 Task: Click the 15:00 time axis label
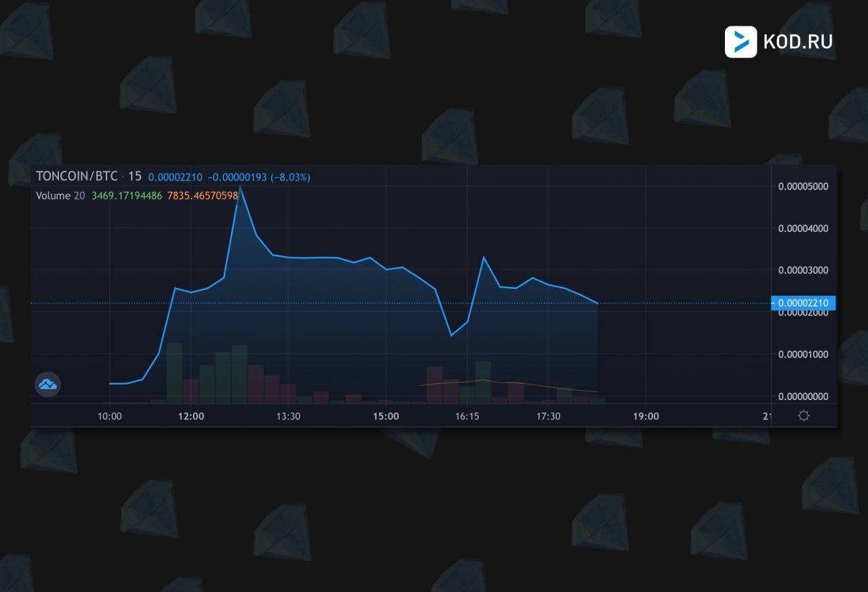pos(386,416)
